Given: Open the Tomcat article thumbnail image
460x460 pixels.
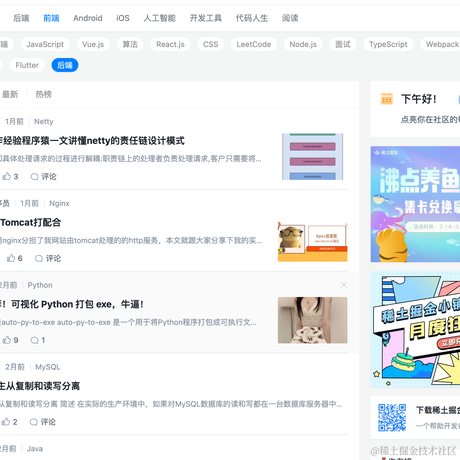Looking at the screenshot, I should click(x=313, y=242).
